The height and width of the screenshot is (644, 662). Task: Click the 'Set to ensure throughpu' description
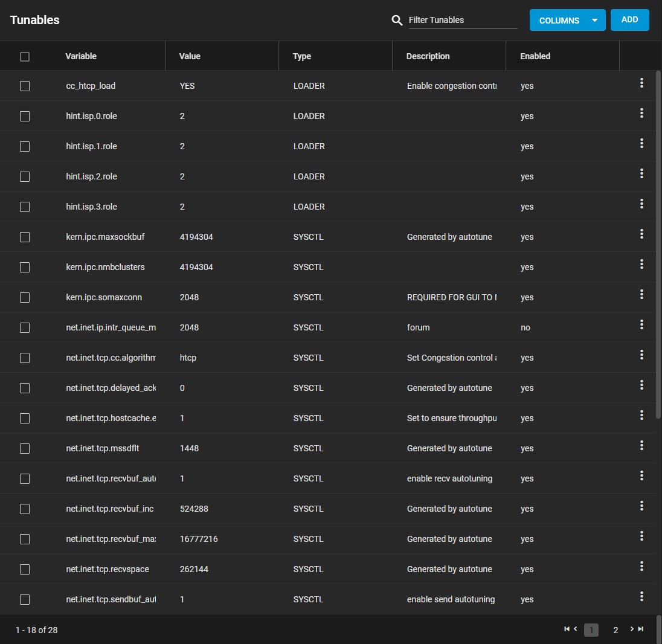coord(452,418)
